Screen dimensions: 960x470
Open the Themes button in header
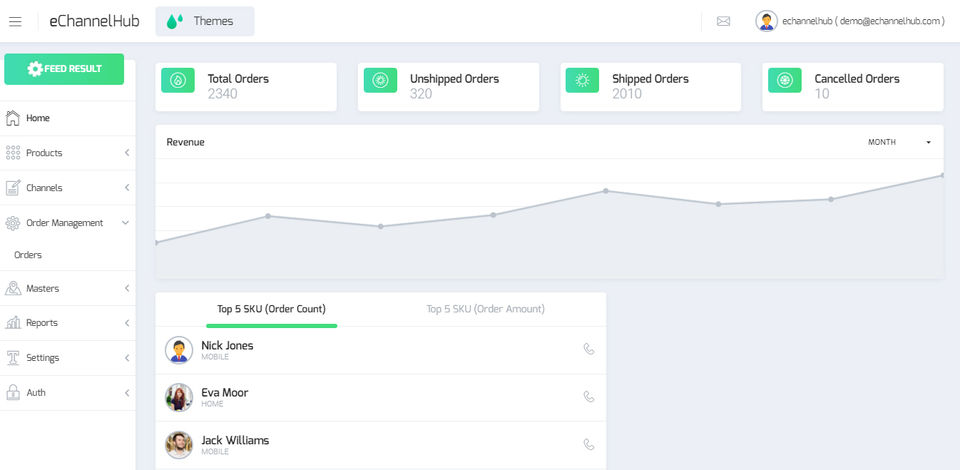[205, 21]
